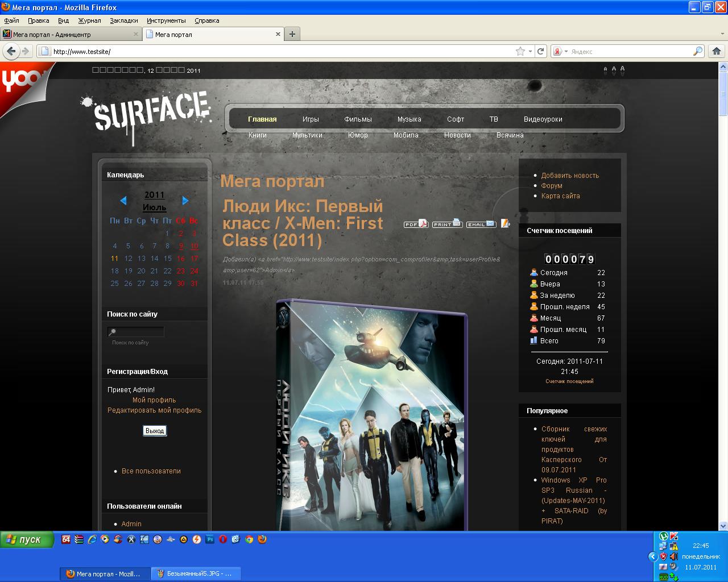Image resolution: width=728 pixels, height=582 pixels.
Task: Open a new tab with plus button
Action: pos(292,34)
